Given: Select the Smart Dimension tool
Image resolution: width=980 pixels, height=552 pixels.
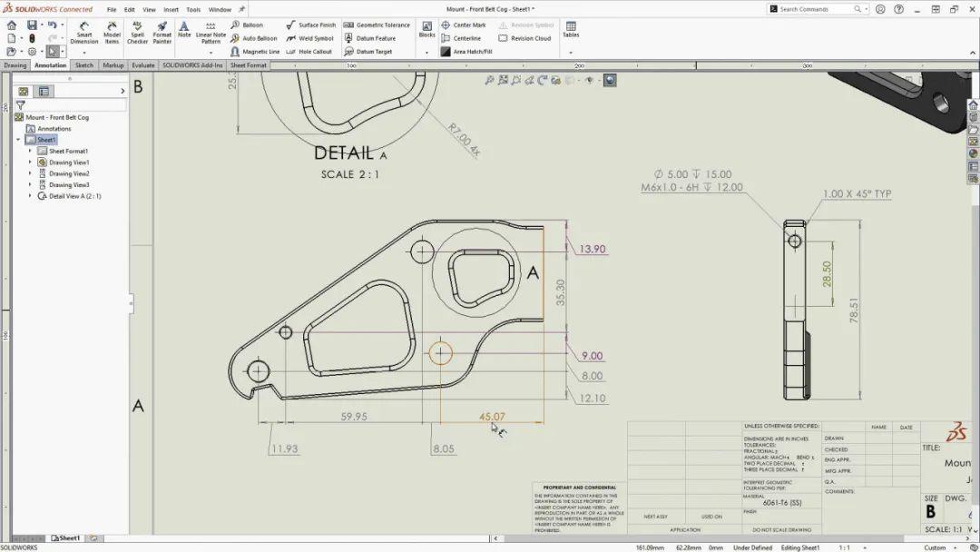Looking at the screenshot, I should coord(83,30).
